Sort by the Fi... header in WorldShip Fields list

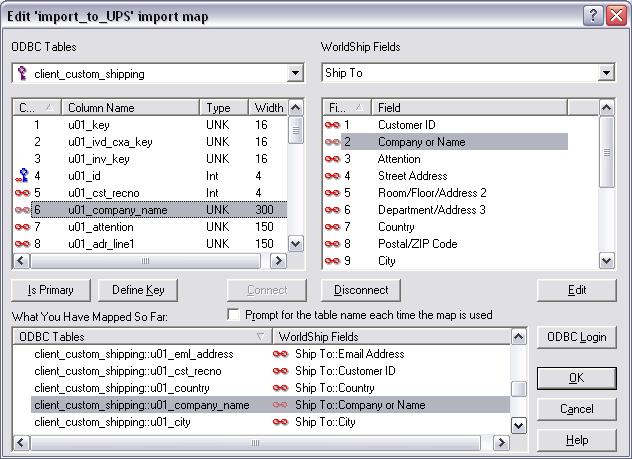[x=347, y=108]
